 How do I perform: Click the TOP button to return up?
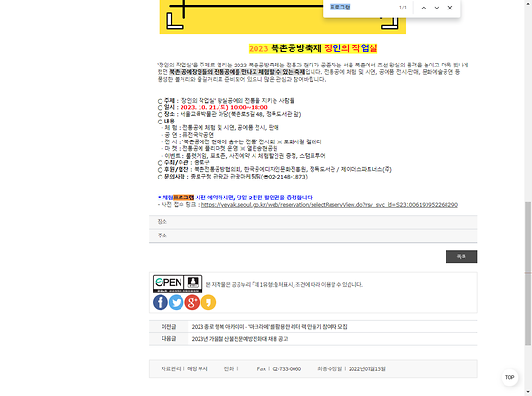509,377
